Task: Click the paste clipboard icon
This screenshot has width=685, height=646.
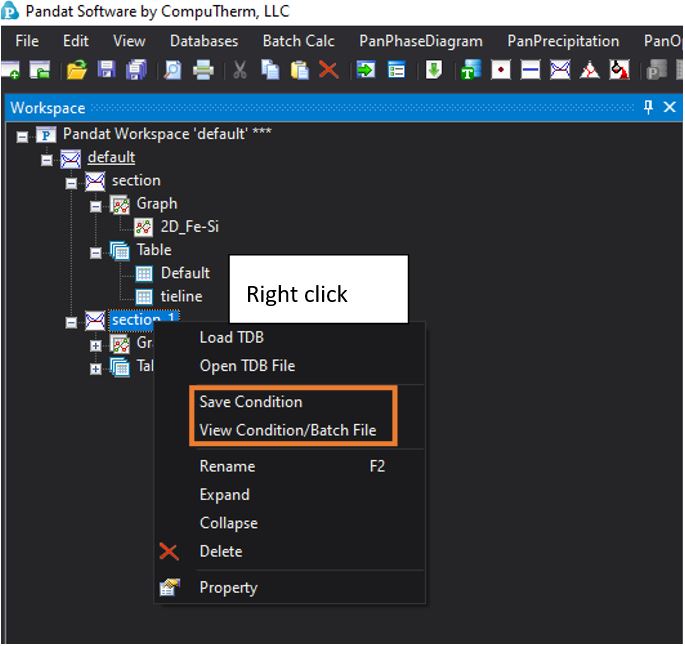Action: 300,70
